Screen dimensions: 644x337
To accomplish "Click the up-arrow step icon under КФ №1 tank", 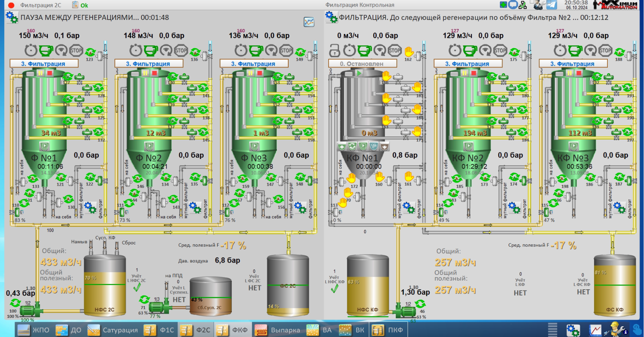I will point(342,147).
